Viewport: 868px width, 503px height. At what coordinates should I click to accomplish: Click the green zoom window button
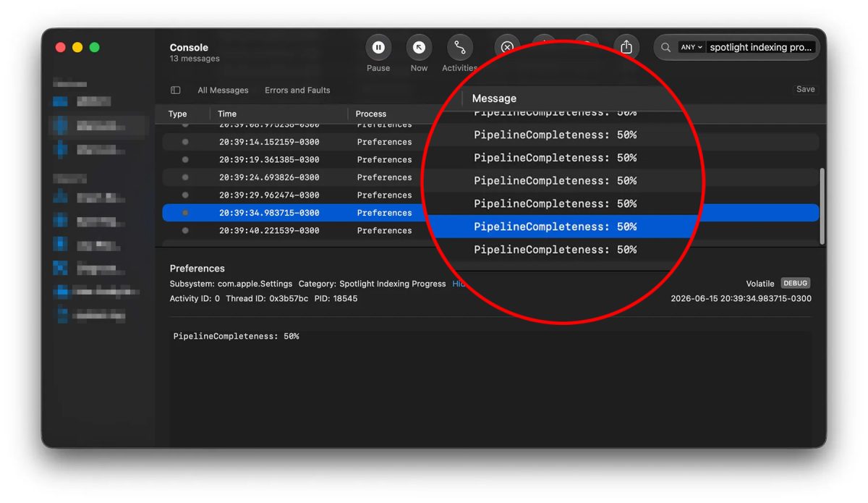(94, 48)
